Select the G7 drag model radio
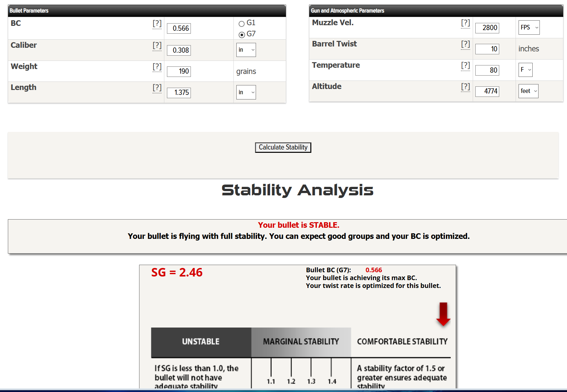The image size is (567, 392). 242,35
